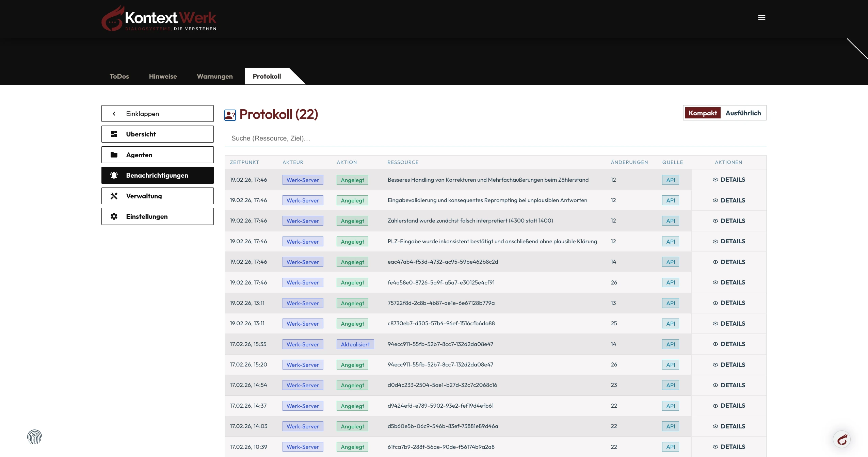Click the person icon beside the Protokoll heading

(x=229, y=115)
